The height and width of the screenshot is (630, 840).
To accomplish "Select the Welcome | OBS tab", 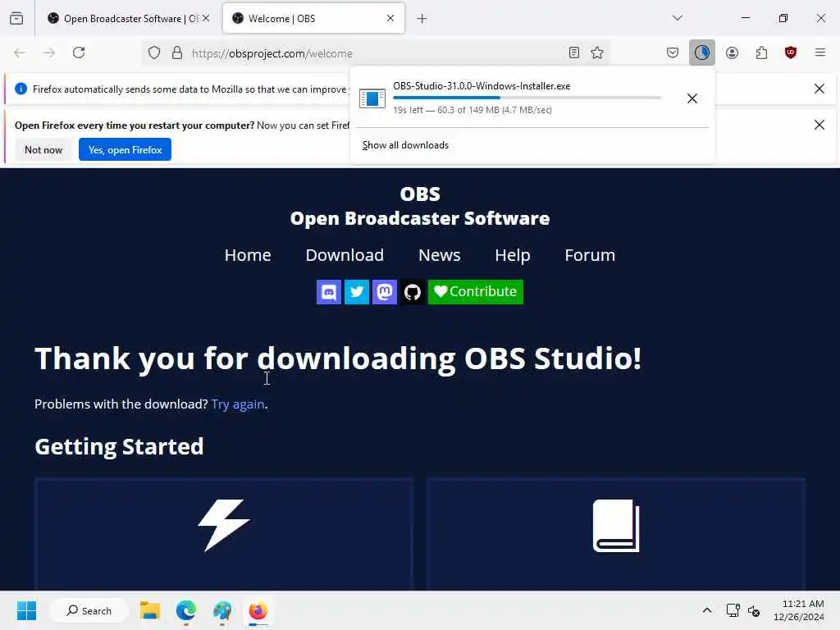I will (x=313, y=19).
